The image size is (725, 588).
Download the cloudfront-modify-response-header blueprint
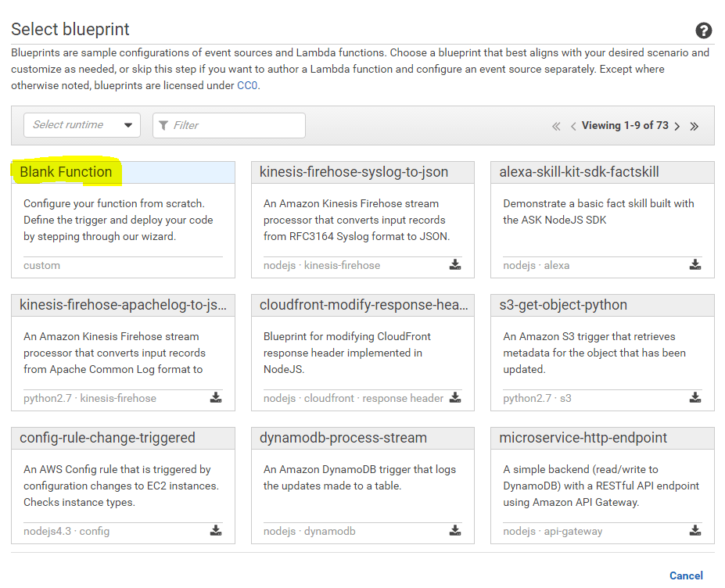pos(455,397)
